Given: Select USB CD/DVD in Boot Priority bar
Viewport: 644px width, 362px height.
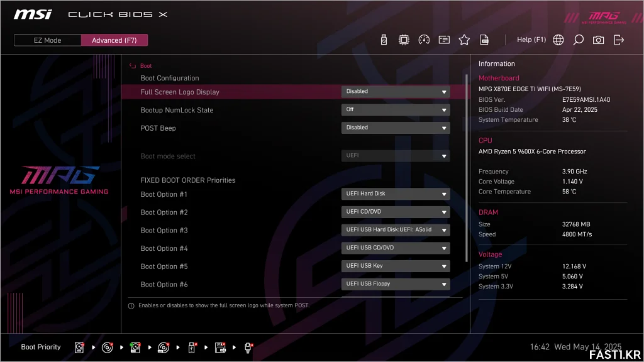Looking at the screenshot, I should (x=164, y=348).
